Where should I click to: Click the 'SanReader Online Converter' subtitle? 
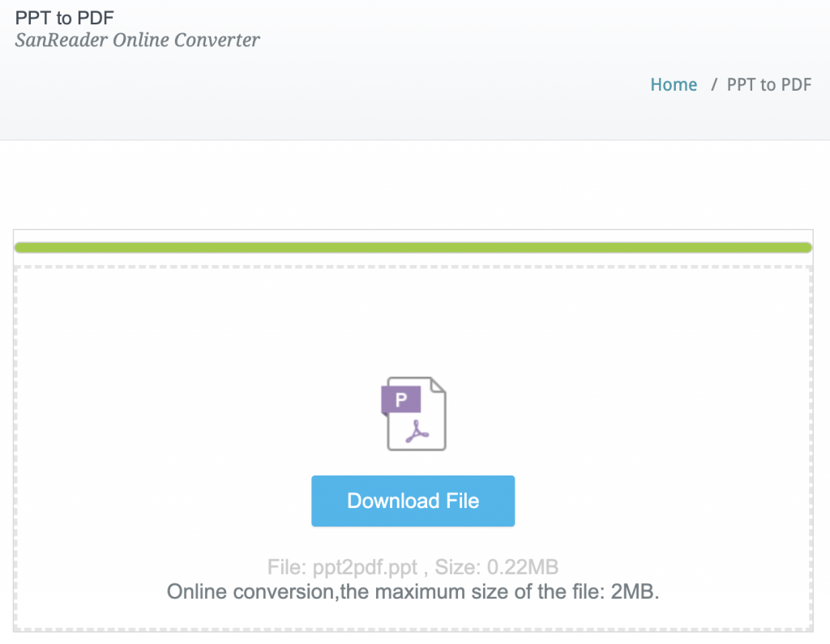coord(137,41)
